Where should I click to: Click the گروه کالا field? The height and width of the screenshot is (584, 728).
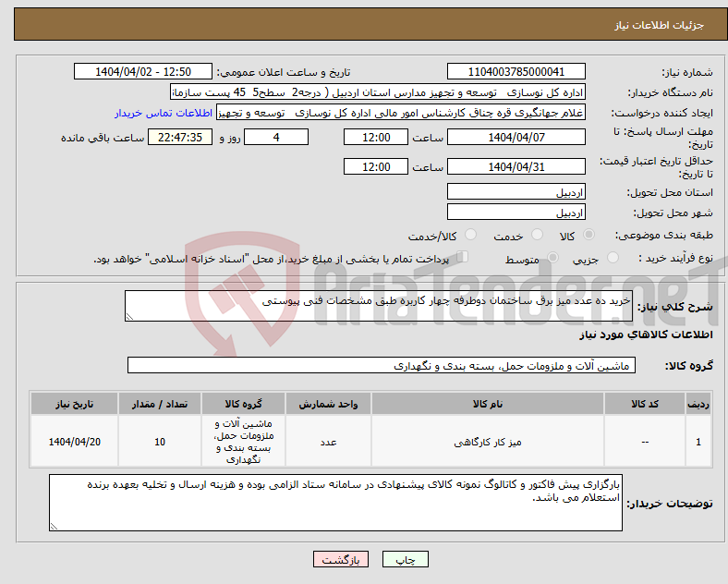[x=382, y=365]
